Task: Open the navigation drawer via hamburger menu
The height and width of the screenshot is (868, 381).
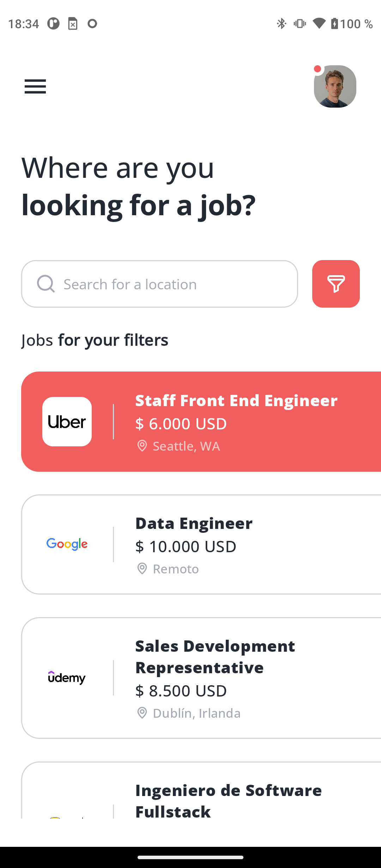Action: [35, 86]
